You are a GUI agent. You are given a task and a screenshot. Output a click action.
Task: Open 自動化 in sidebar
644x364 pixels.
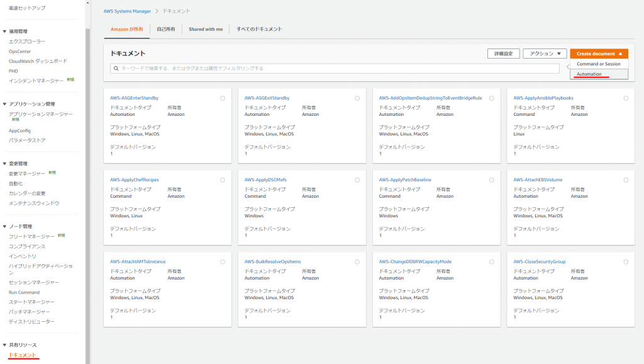coord(16,184)
